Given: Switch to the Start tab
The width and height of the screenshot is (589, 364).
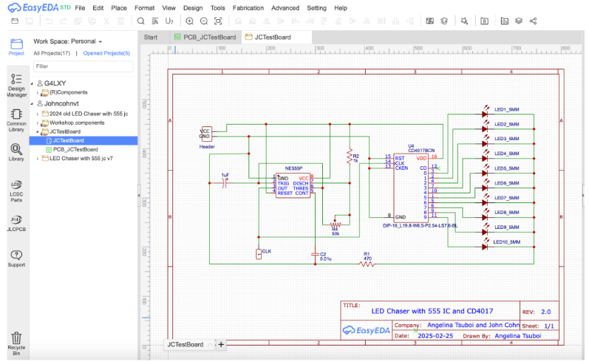Looking at the screenshot, I should pyautogui.click(x=151, y=37).
